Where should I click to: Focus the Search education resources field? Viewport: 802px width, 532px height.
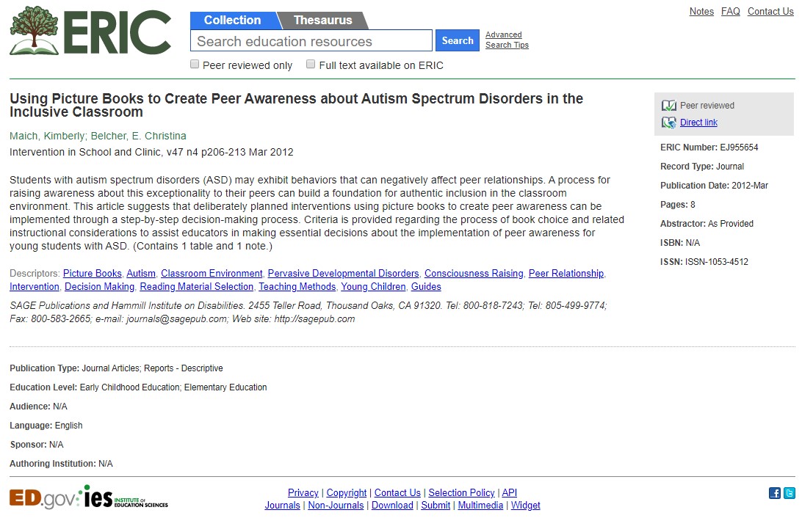point(311,40)
